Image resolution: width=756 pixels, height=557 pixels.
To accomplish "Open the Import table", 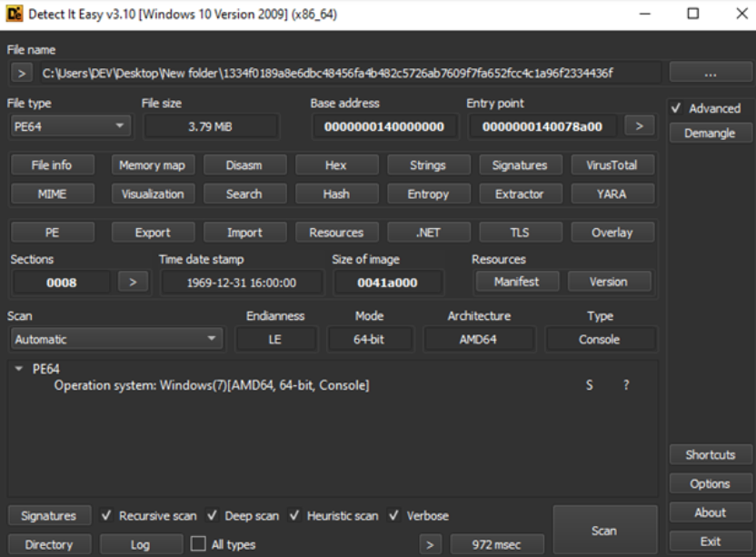I will tap(245, 233).
